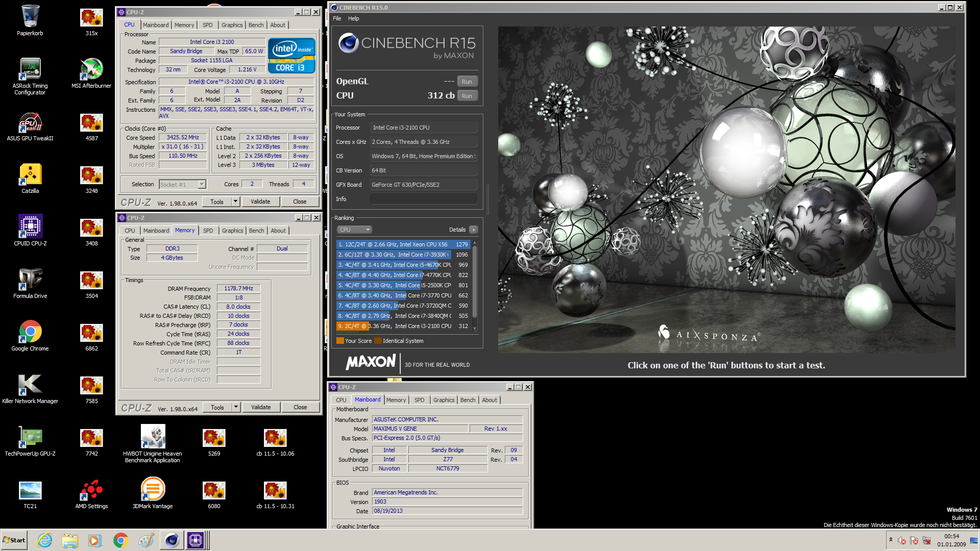Click Internet Explorer in the taskbar
The height and width of the screenshot is (551, 980).
[45, 540]
